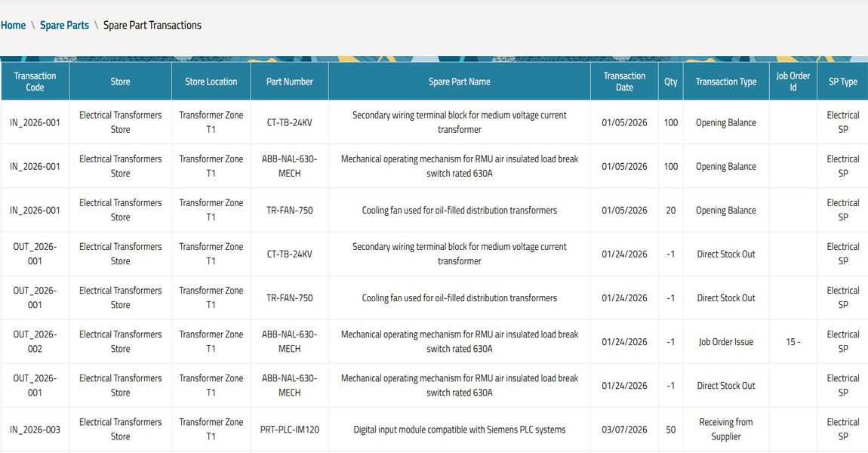The width and height of the screenshot is (868, 453).
Task: Click the Receiving from Supplier cell
Action: coord(725,430)
